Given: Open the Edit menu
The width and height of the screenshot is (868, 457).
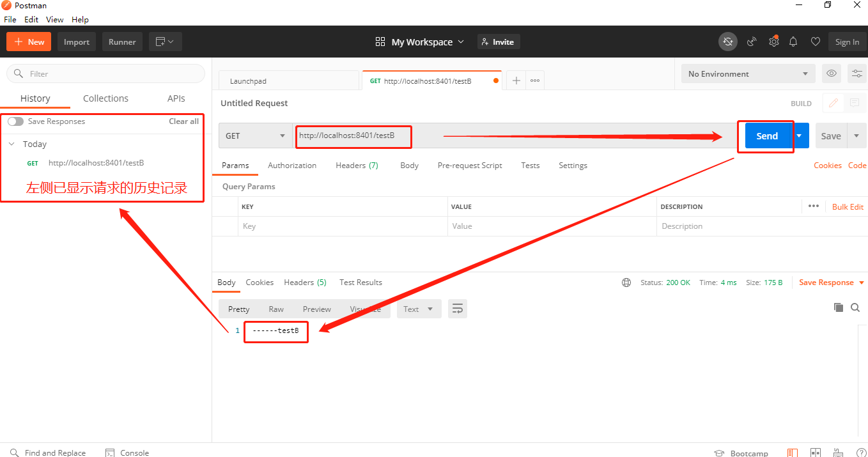Looking at the screenshot, I should point(31,20).
